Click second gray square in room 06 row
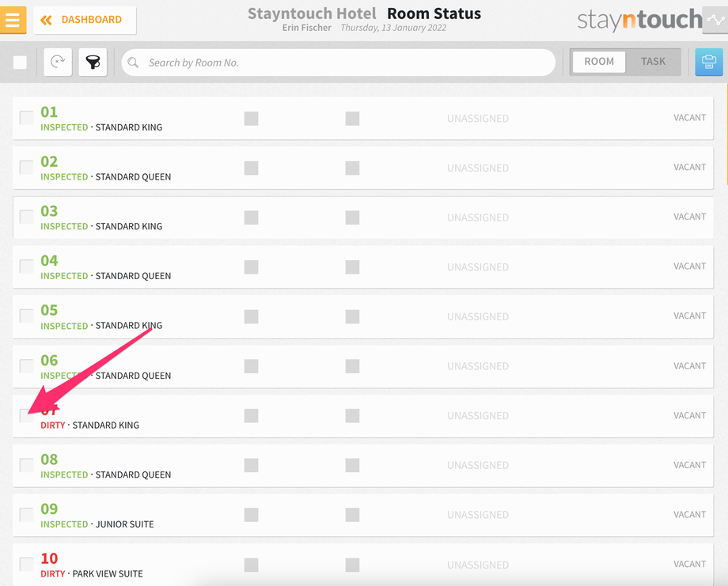 [x=352, y=366]
